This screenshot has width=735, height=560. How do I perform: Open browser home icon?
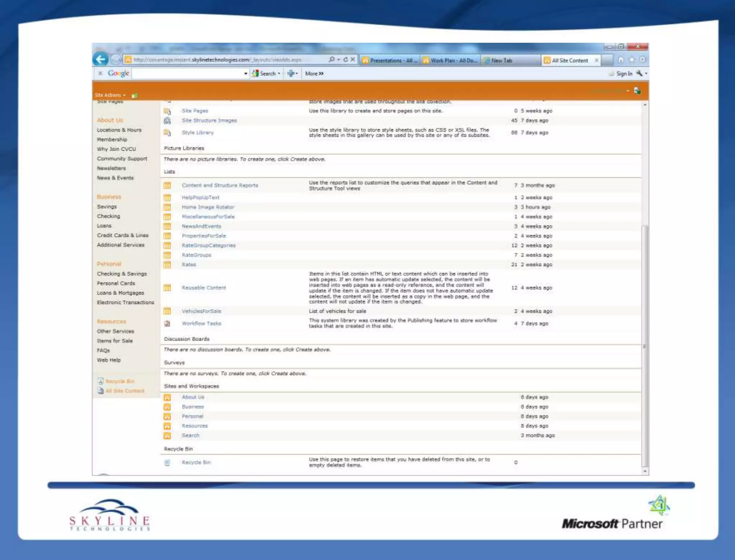tap(621, 60)
